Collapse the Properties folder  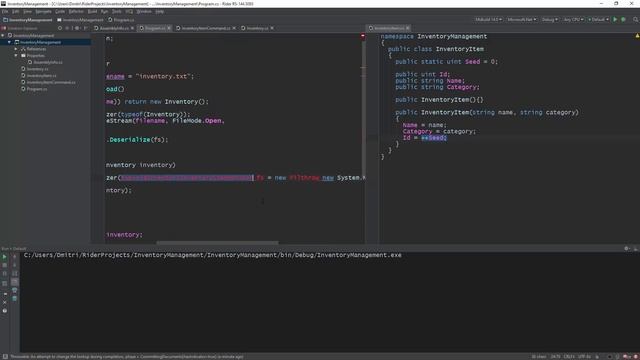pos(16,56)
